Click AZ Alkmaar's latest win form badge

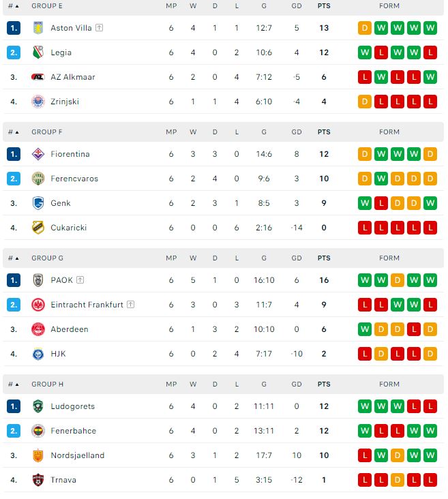430,77
